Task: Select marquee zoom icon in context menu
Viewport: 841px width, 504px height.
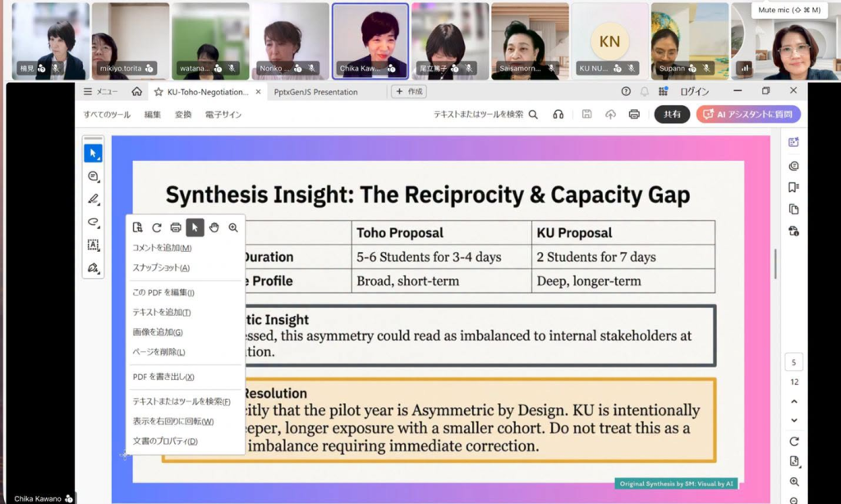Action: click(233, 227)
